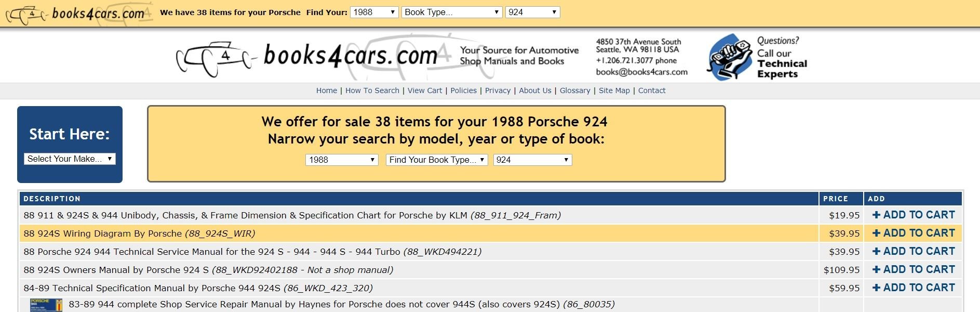Open the 924 model dropdown in top bar
The image size is (980, 312).
coord(532,12)
